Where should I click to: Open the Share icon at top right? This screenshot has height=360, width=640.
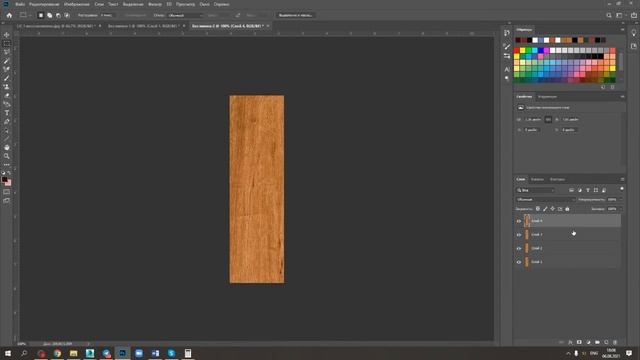pyautogui.click(x=634, y=15)
